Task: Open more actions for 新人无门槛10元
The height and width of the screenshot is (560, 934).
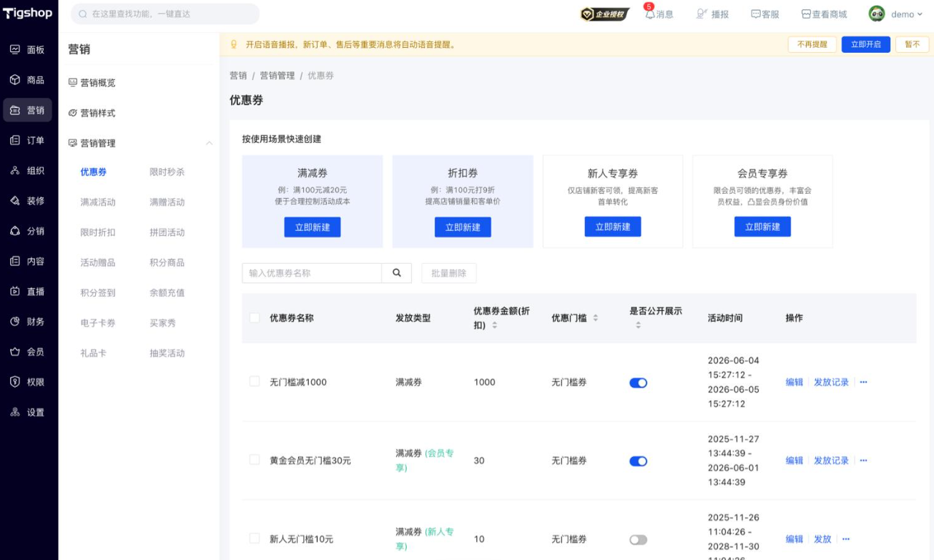Action: coord(846,539)
